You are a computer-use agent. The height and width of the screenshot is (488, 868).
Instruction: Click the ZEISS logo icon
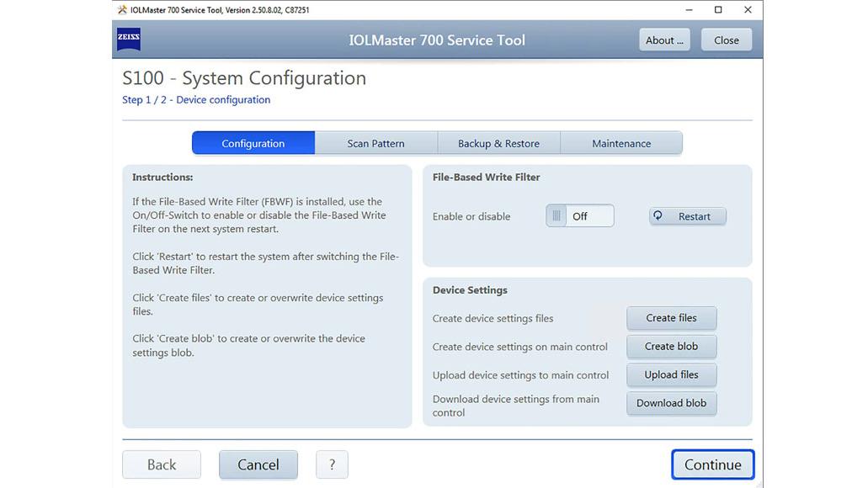click(129, 39)
